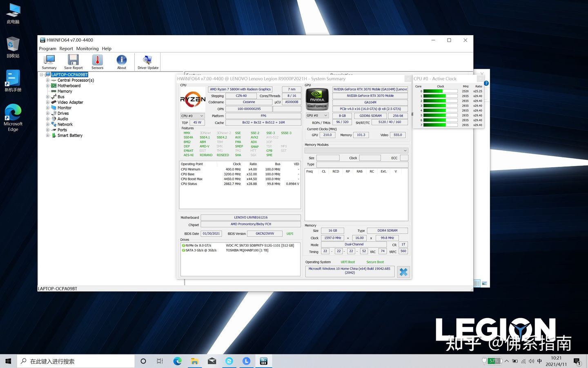Open the Memory Modules dropdown
Screen dimensions: 588x368
coord(356,150)
